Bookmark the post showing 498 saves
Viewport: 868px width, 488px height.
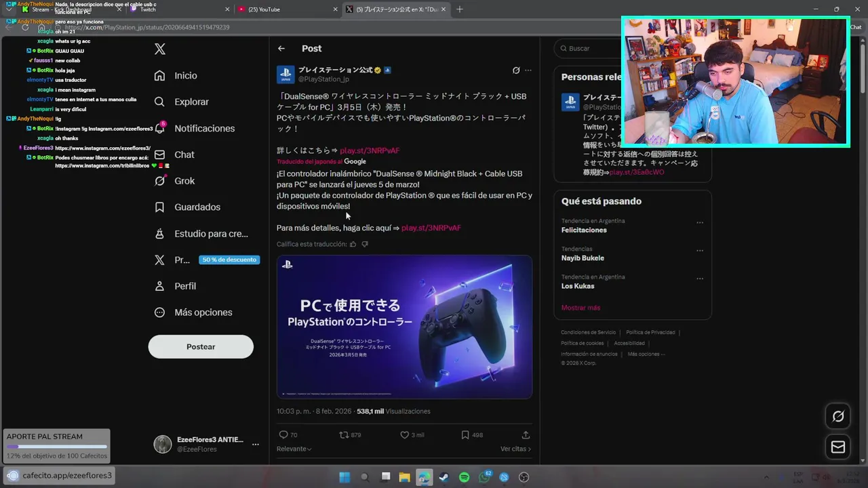click(x=465, y=434)
